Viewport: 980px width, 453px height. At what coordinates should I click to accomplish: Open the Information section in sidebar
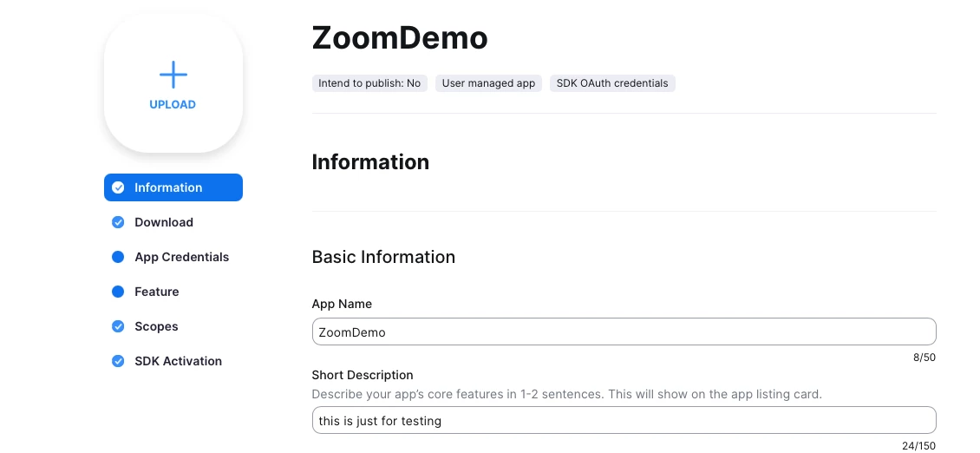point(173,187)
